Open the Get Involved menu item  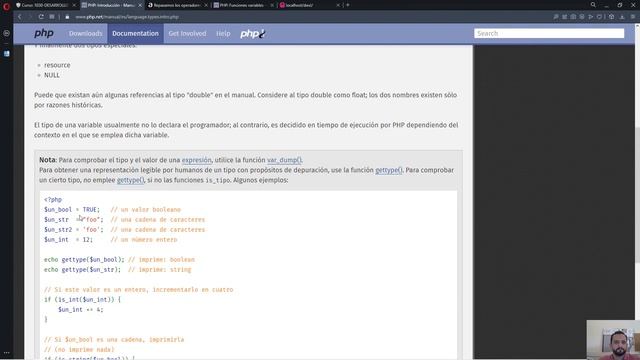pyautogui.click(x=187, y=33)
